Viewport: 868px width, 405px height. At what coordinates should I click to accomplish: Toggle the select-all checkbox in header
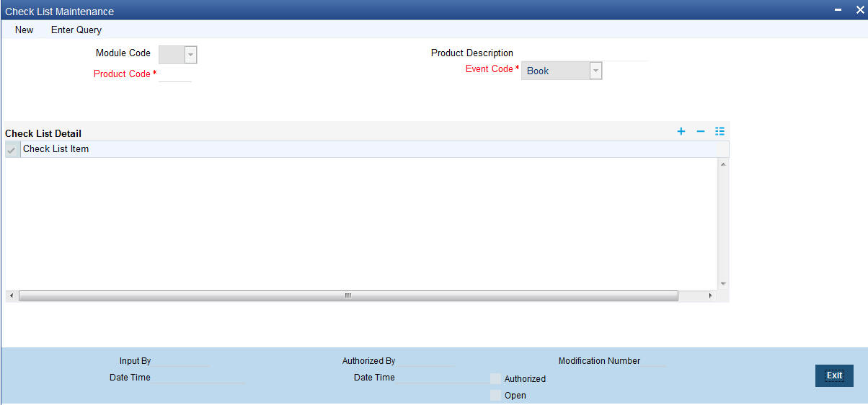coord(12,149)
